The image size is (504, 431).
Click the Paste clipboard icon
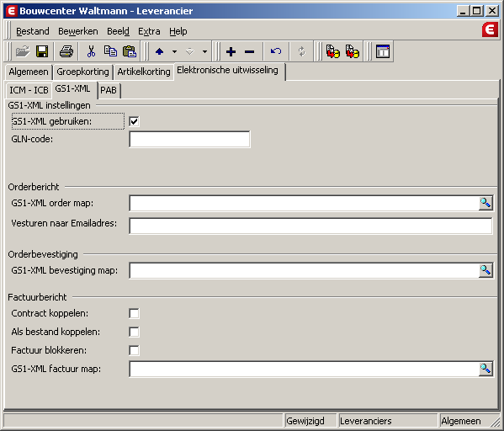click(x=130, y=51)
